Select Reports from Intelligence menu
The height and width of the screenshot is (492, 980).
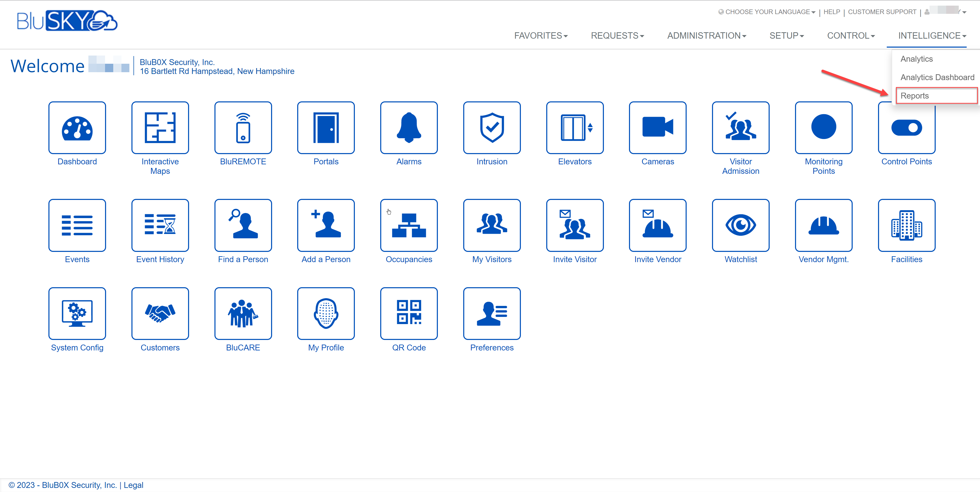[x=915, y=96]
